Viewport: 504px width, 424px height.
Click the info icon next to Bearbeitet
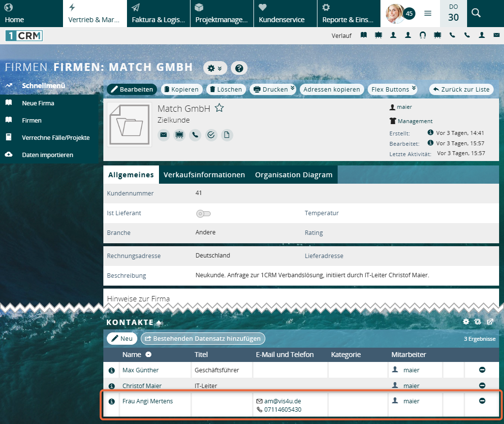pos(430,142)
